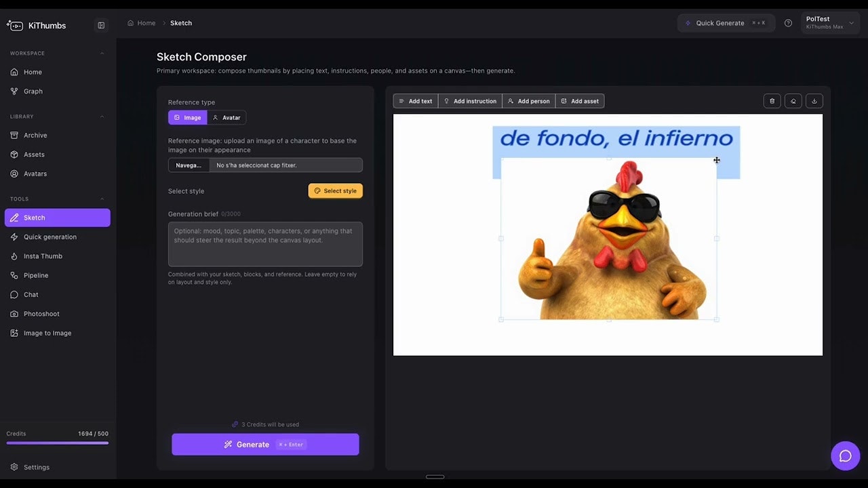This screenshot has width=868, height=488.
Task: Open the chat support bubble
Action: coord(845,456)
